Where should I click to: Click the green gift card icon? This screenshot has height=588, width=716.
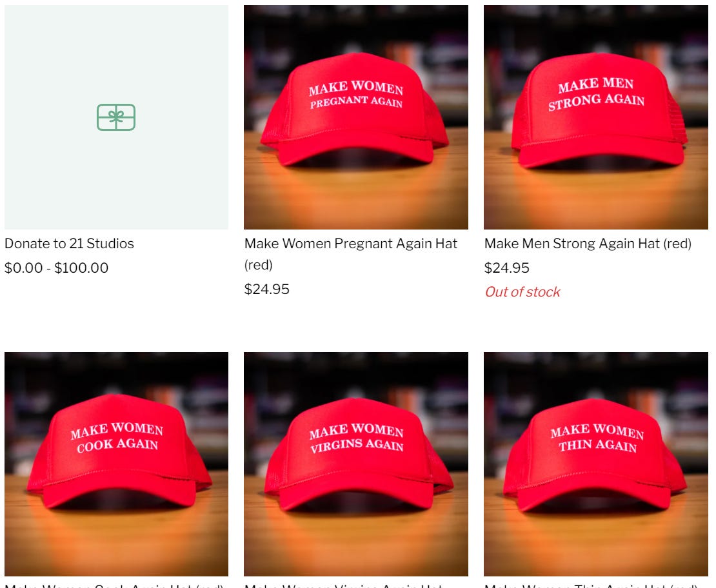[116, 117]
